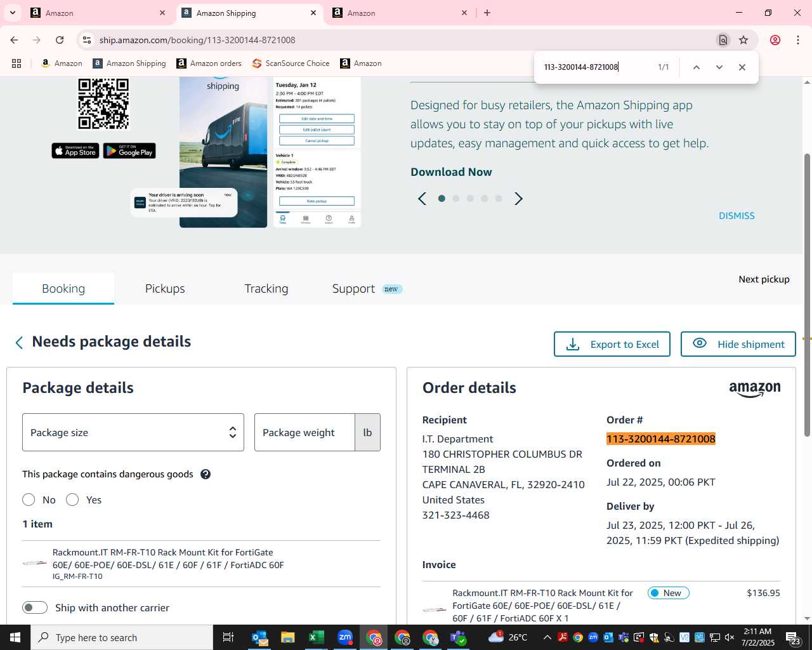Click the page vertical scrollbar

(x=807, y=295)
